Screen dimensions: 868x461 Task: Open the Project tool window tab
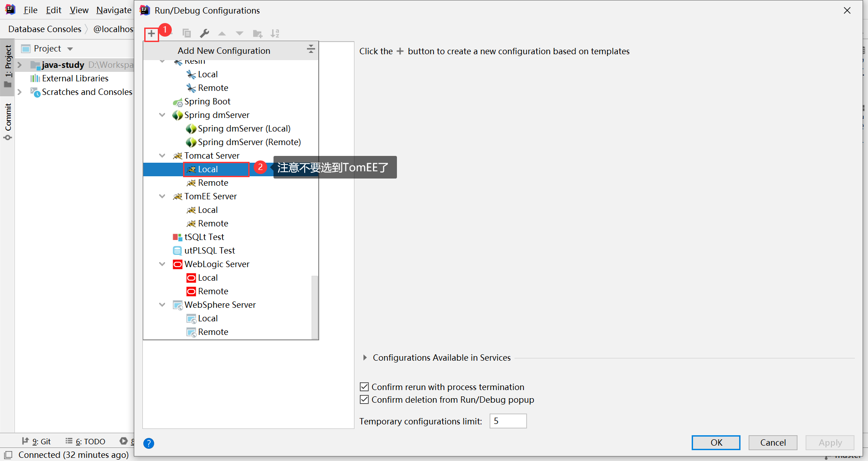(8, 67)
